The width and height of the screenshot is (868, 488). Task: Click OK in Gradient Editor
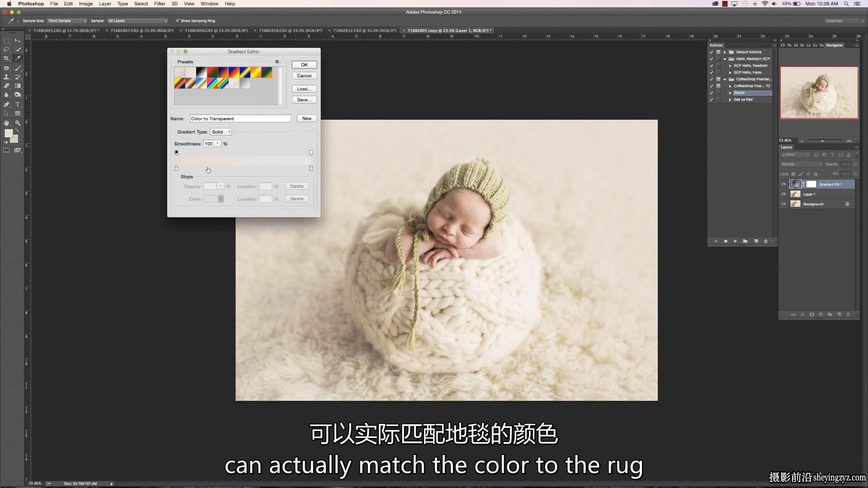point(304,65)
